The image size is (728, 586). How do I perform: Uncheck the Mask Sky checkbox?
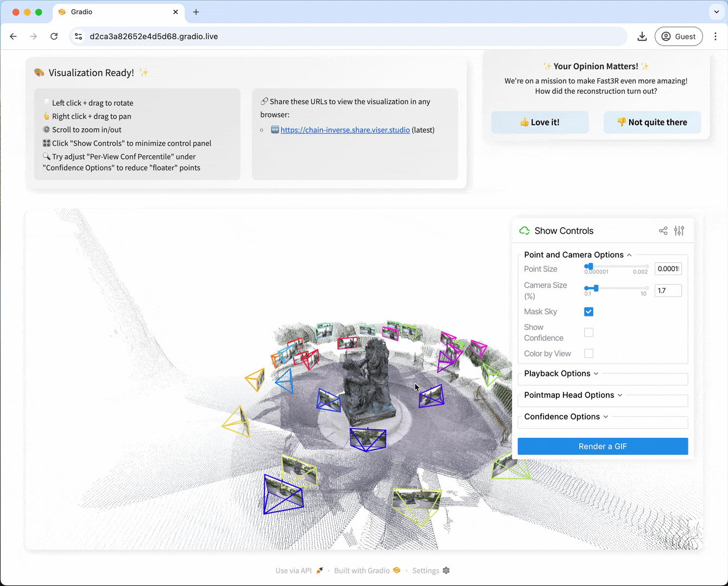click(x=588, y=311)
